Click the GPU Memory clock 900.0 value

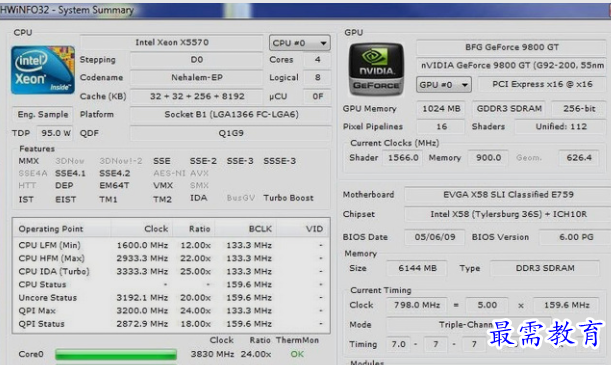coord(488,158)
